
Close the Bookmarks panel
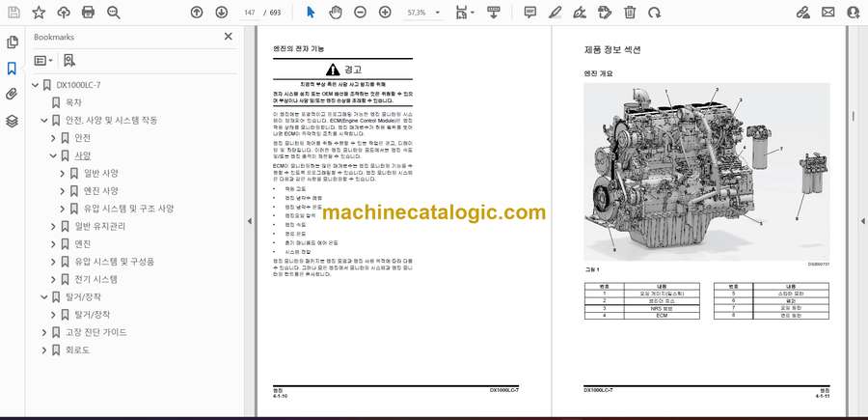(x=228, y=37)
